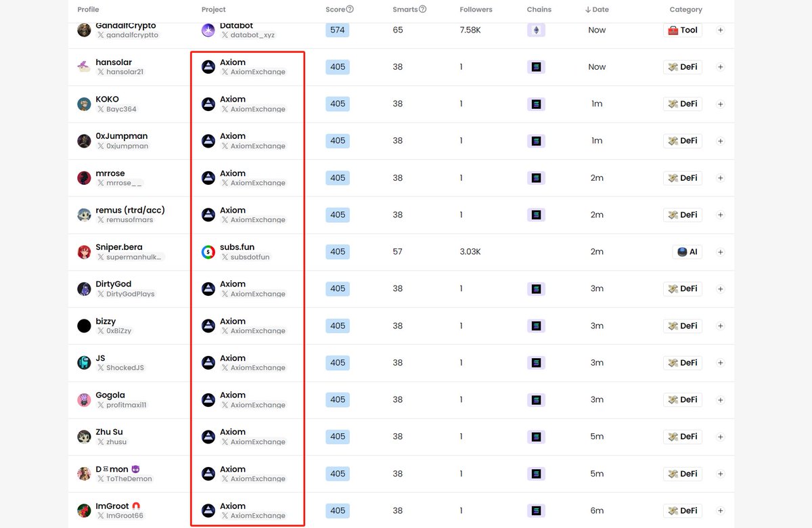812x528 pixels.
Task: Open the zhusu X handle link
Action: coord(112,442)
